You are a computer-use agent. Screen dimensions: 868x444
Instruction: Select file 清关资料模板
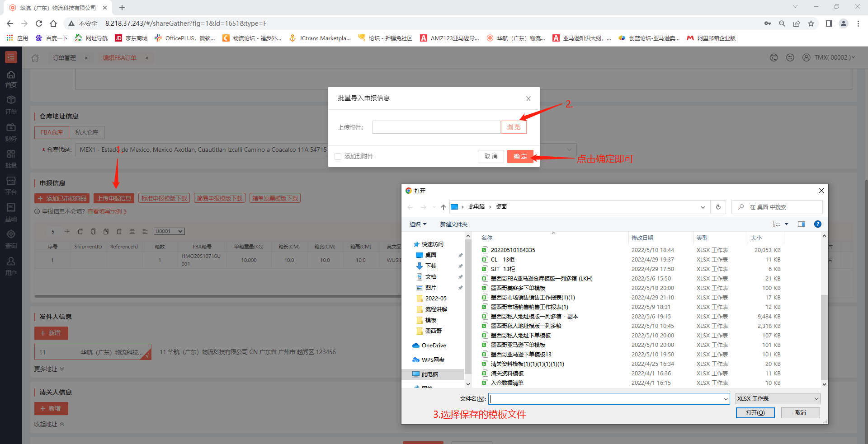coord(507,374)
